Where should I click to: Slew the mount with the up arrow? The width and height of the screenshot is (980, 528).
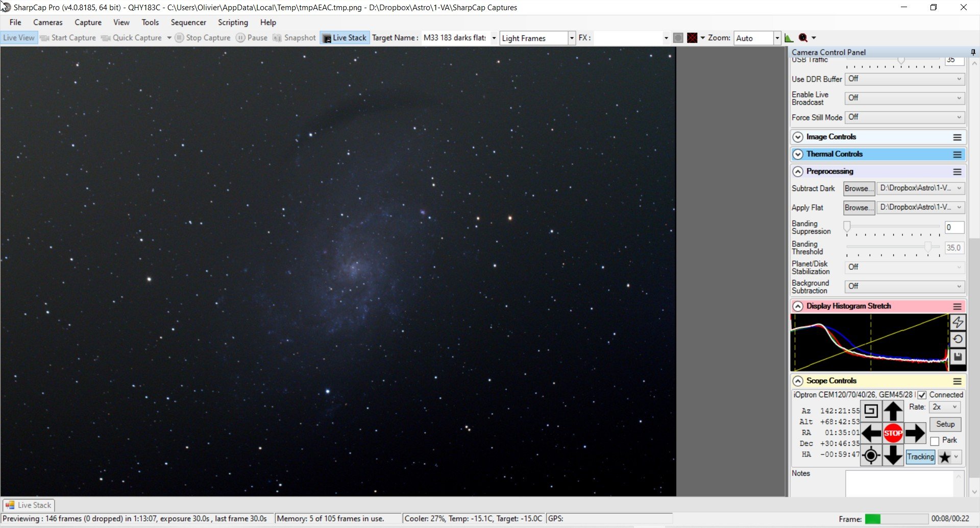(893, 411)
